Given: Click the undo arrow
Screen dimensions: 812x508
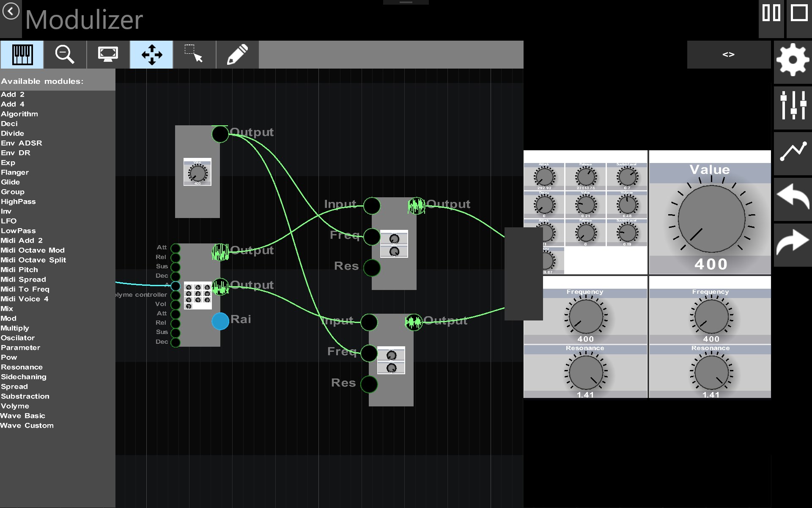Looking at the screenshot, I should click(x=793, y=199).
